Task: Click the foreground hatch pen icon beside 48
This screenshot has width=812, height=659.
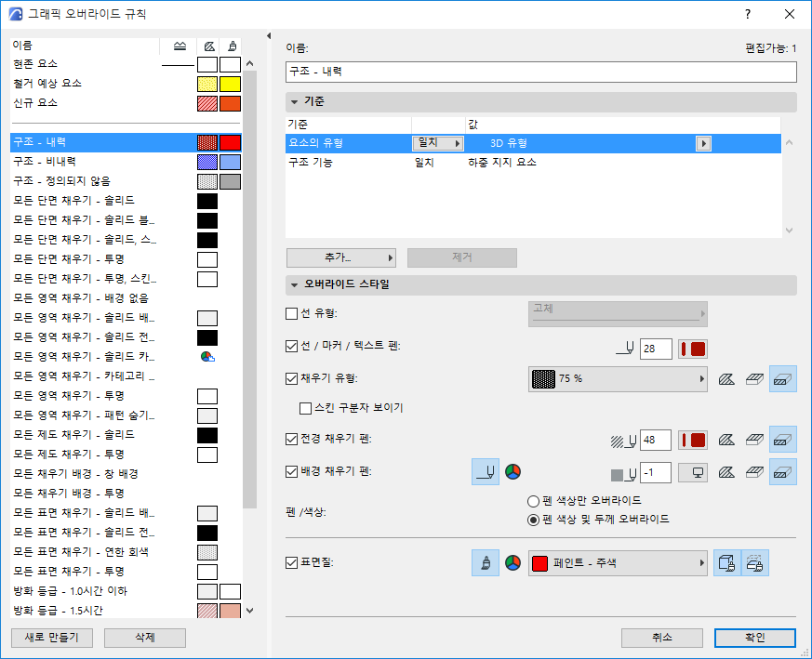Action: click(623, 441)
